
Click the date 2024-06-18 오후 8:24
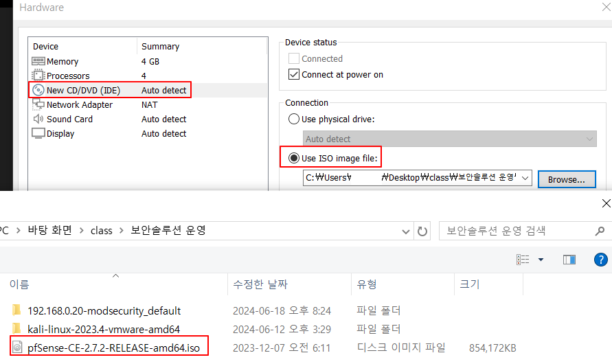pos(282,310)
